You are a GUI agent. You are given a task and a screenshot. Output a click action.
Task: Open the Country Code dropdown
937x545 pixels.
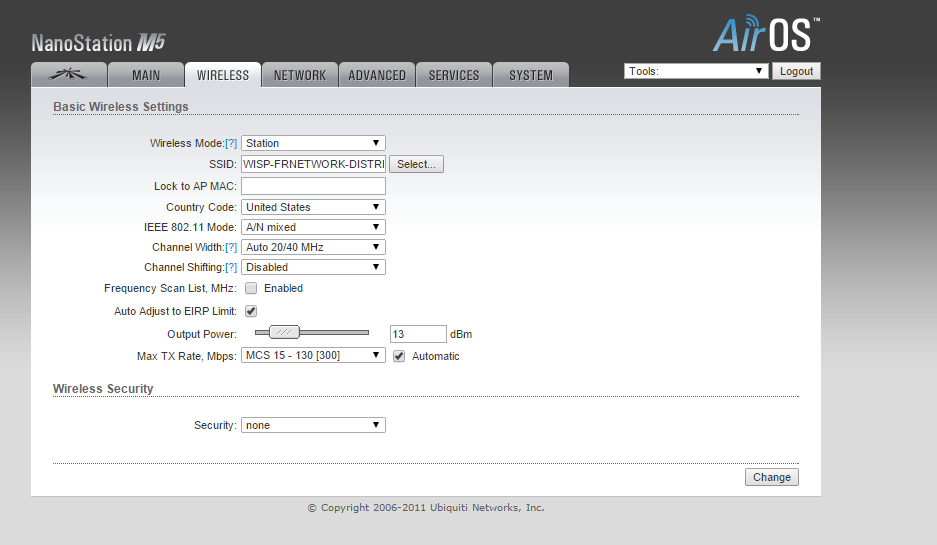pos(313,207)
